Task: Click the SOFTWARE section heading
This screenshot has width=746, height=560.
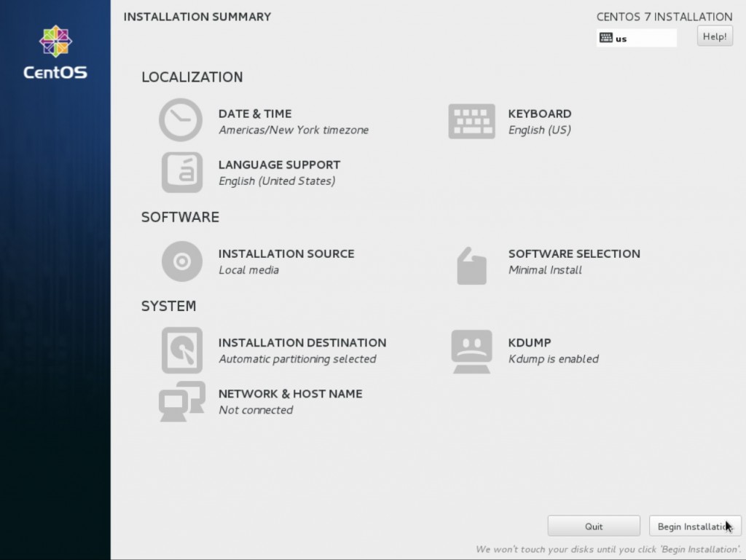Action: pyautogui.click(x=181, y=217)
